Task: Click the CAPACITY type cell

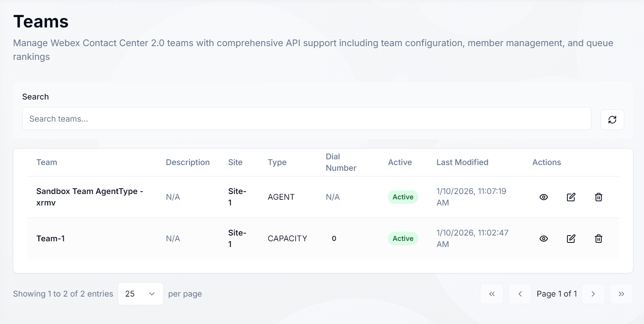Action: 287,239
